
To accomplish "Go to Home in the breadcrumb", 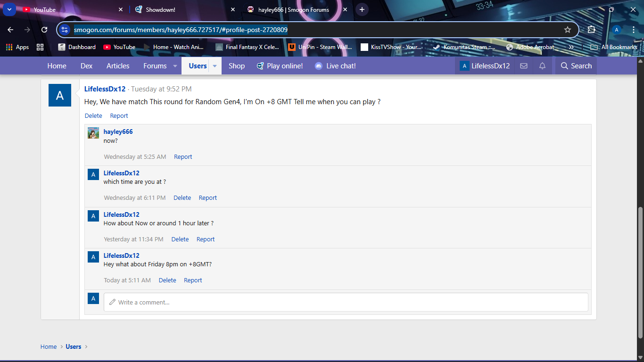I will 49,347.
